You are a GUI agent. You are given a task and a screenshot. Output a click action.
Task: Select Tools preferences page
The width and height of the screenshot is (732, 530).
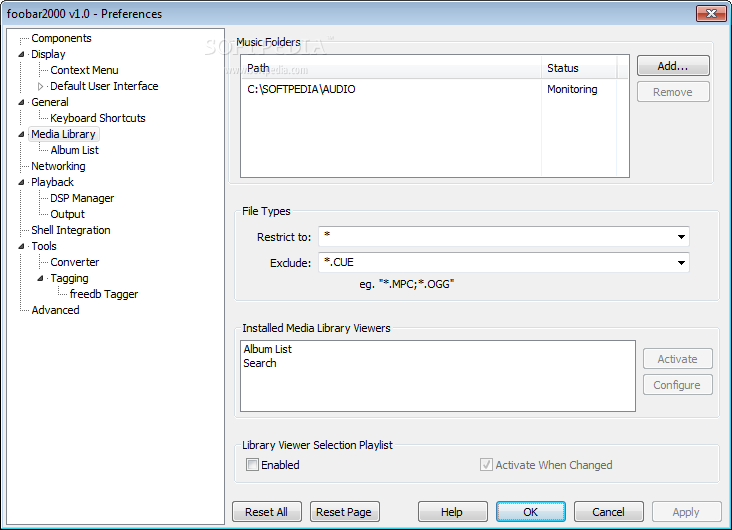point(44,246)
